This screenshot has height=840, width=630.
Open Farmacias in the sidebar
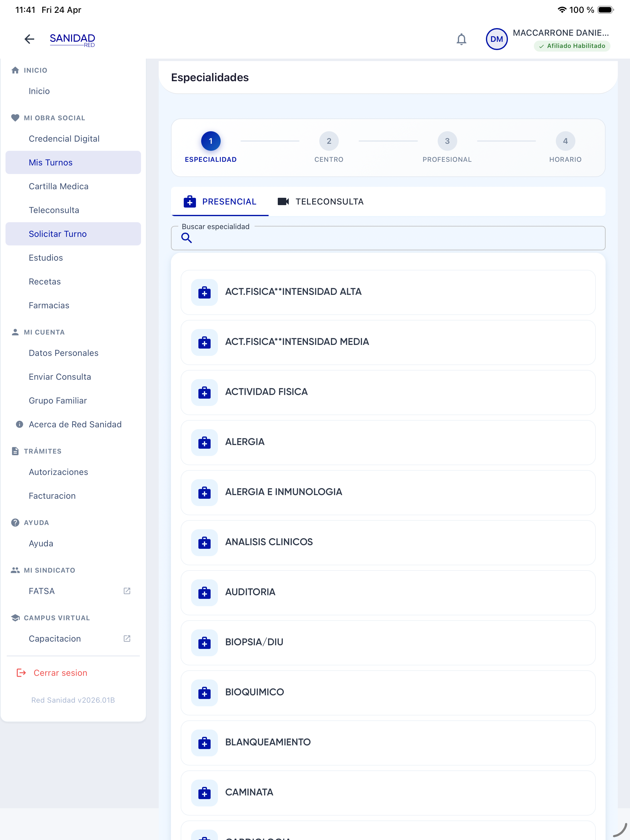[x=73, y=305]
